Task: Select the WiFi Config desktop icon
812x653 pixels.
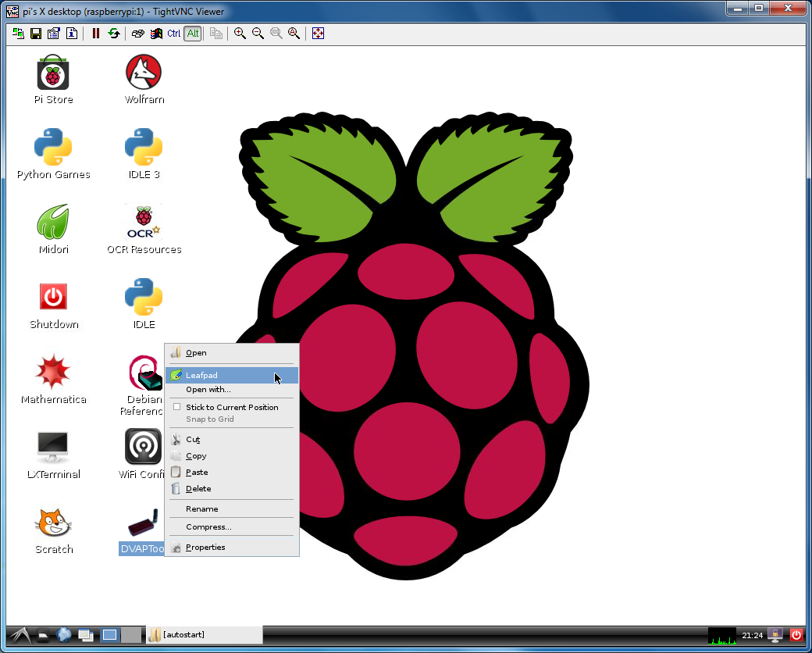Action: [142, 454]
